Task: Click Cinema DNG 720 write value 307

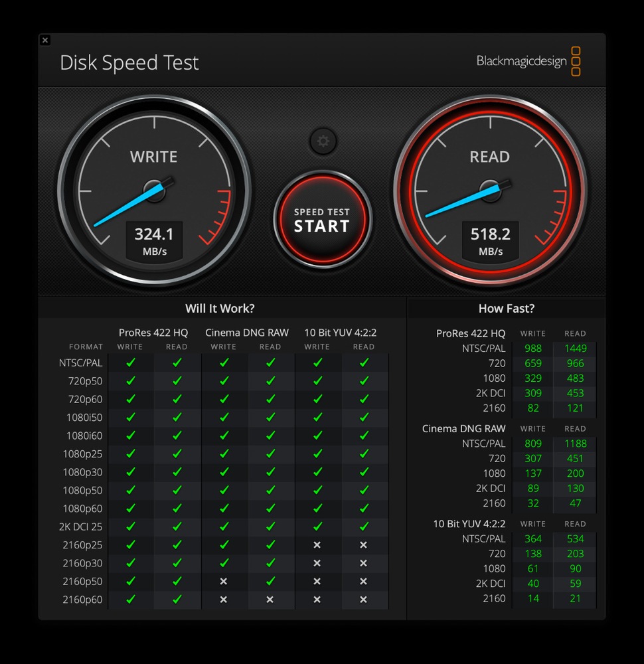Action: (x=533, y=459)
